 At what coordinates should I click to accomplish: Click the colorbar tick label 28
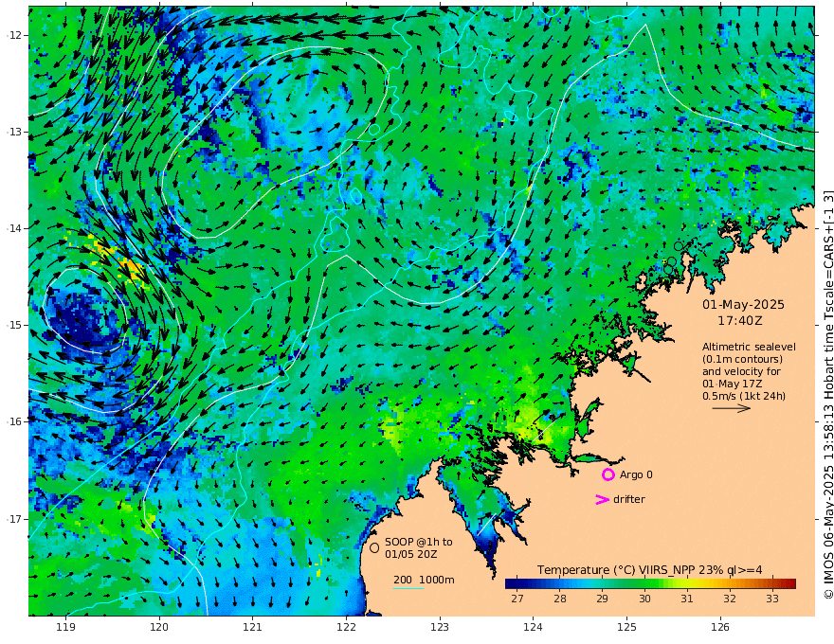pyautogui.click(x=559, y=599)
